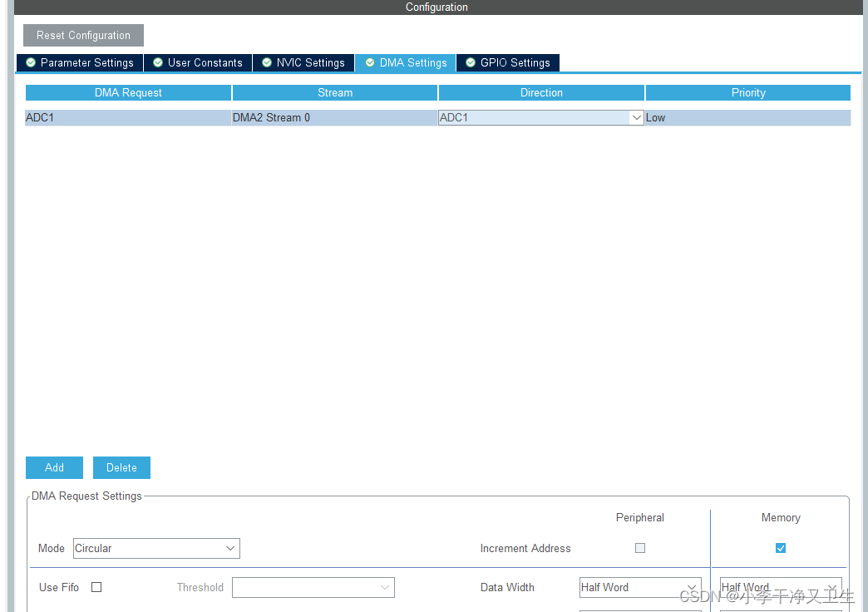Open the Peripheral Data Width dropdown
868x612 pixels.
640,588
